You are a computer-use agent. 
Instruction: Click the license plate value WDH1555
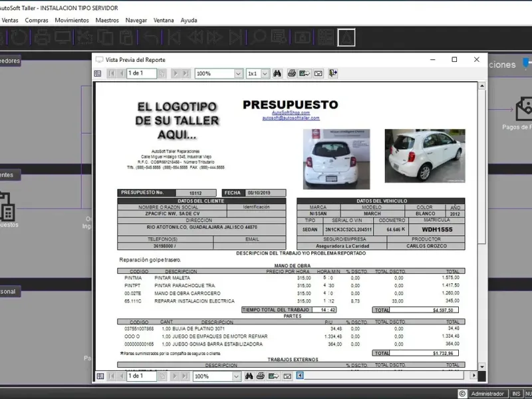pos(437,229)
